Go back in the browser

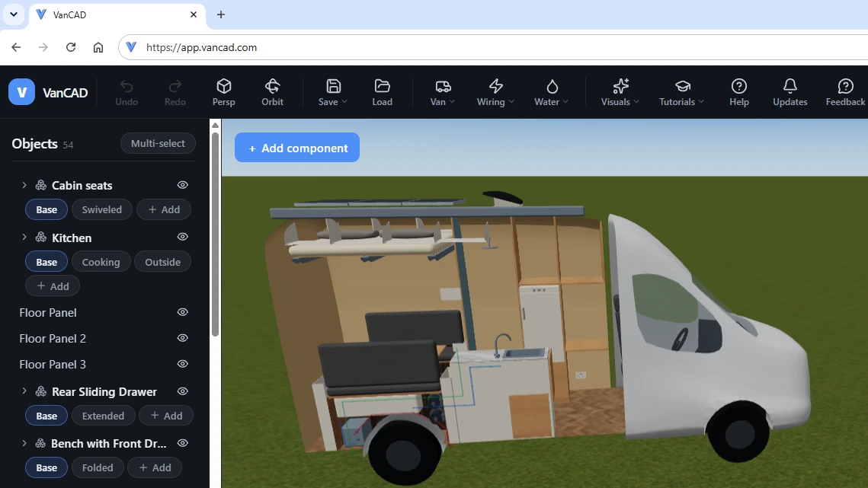pos(16,47)
